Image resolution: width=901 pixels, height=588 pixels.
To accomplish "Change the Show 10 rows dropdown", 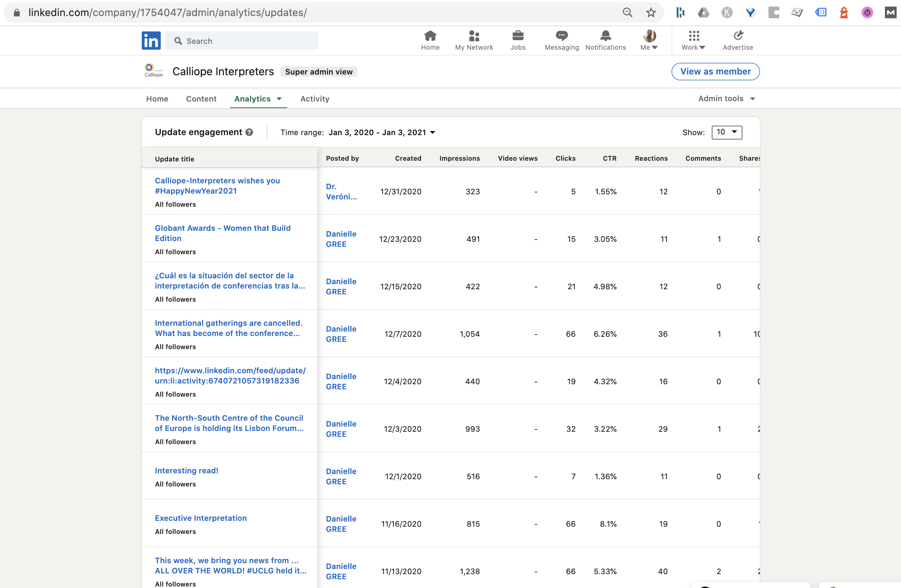I will click(x=726, y=132).
